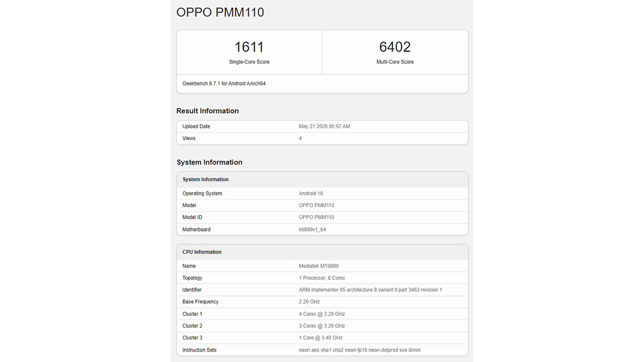Screen dimensions: 644x362
Task: Click the Multi-Core Score label
Action: tap(395, 62)
